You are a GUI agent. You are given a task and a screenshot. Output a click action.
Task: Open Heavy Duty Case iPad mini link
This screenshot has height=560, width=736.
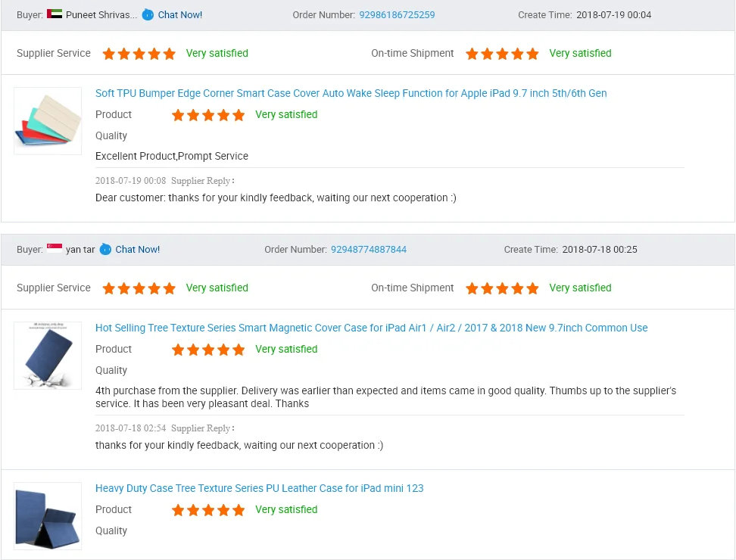click(259, 488)
